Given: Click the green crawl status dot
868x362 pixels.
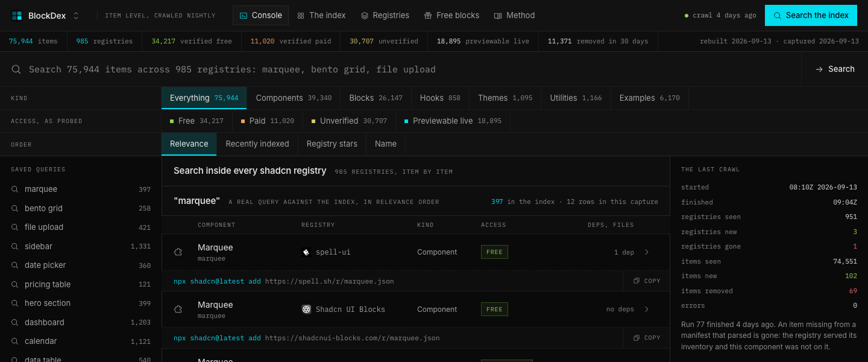Looking at the screenshot, I should [x=687, y=16].
